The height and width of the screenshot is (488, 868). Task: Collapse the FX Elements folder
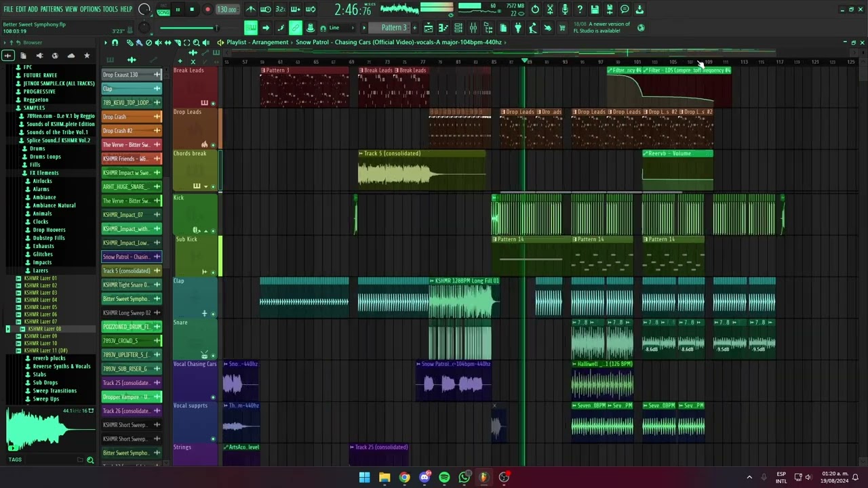click(x=43, y=173)
